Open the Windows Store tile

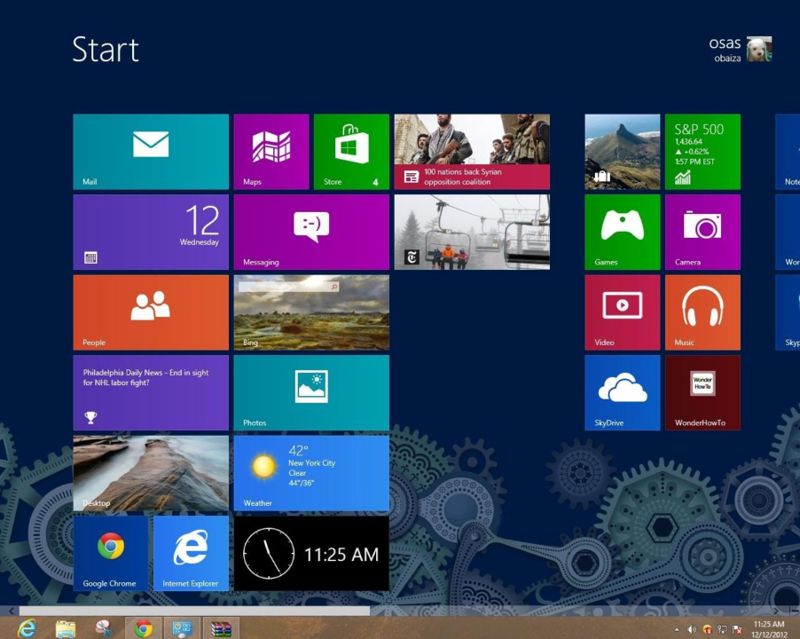tap(351, 150)
